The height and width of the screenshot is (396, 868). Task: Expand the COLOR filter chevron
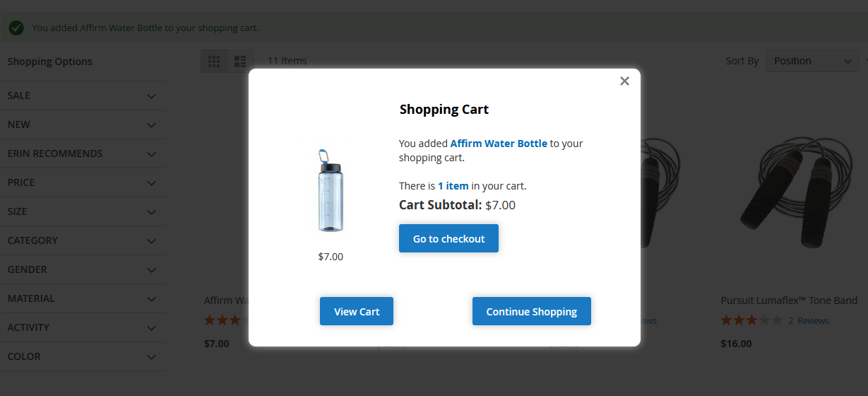pos(151,357)
